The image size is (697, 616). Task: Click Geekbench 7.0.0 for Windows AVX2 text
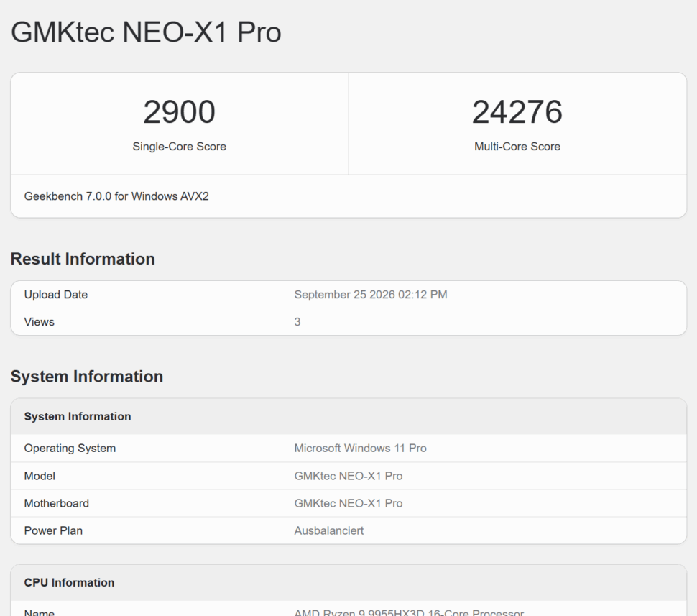[116, 196]
